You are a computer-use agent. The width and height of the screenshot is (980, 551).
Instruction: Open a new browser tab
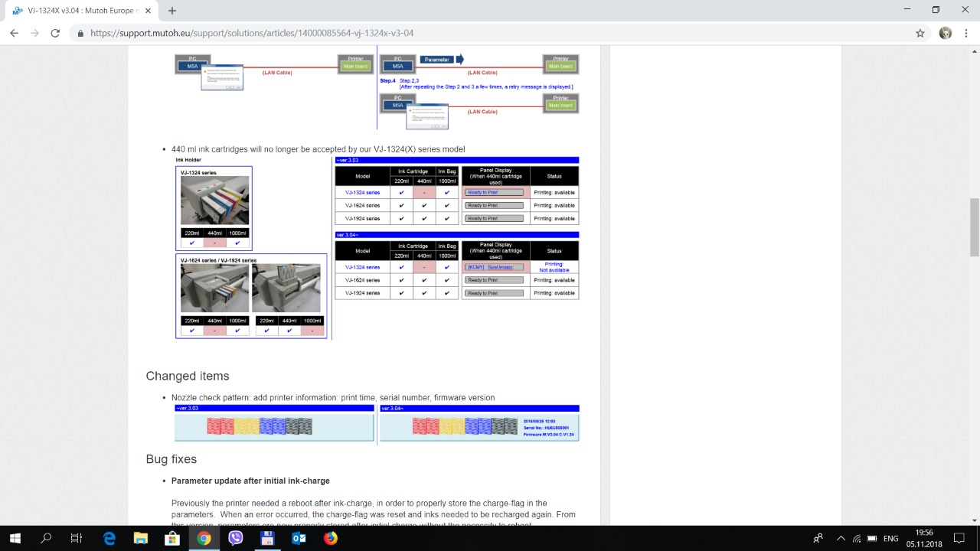[x=172, y=11]
